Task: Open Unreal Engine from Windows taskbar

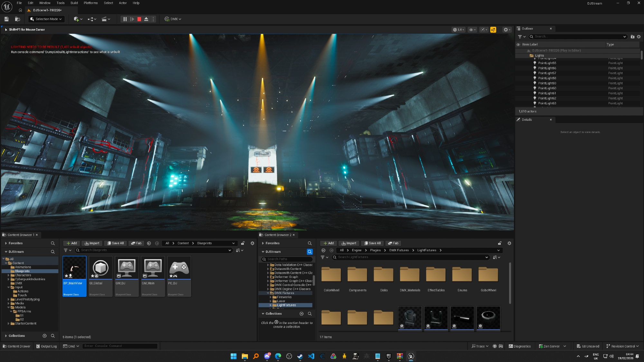Action: [411, 356]
